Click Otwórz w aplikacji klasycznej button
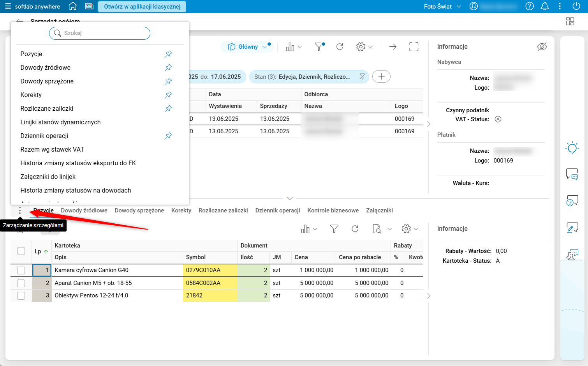Image resolution: width=588 pixels, height=366 pixels. pyautogui.click(x=142, y=7)
